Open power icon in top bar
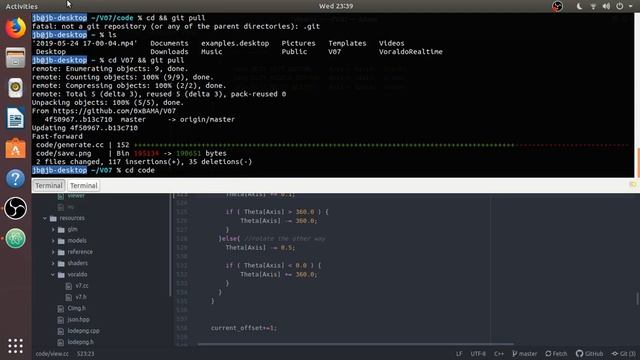The image size is (640, 360). 620,6
